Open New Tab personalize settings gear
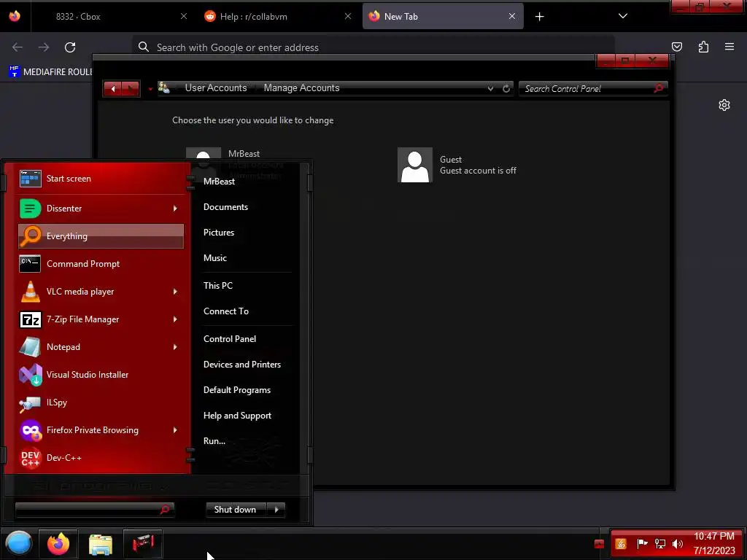This screenshot has height=560, width=747. coord(724,105)
